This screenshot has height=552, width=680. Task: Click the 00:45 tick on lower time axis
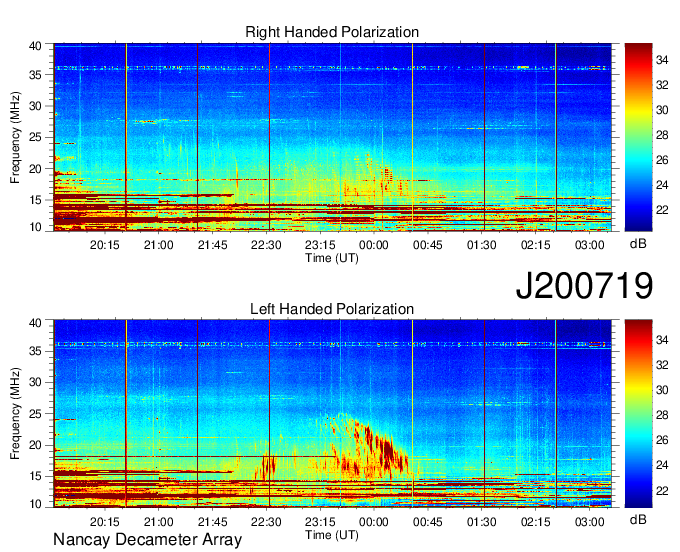(x=428, y=522)
